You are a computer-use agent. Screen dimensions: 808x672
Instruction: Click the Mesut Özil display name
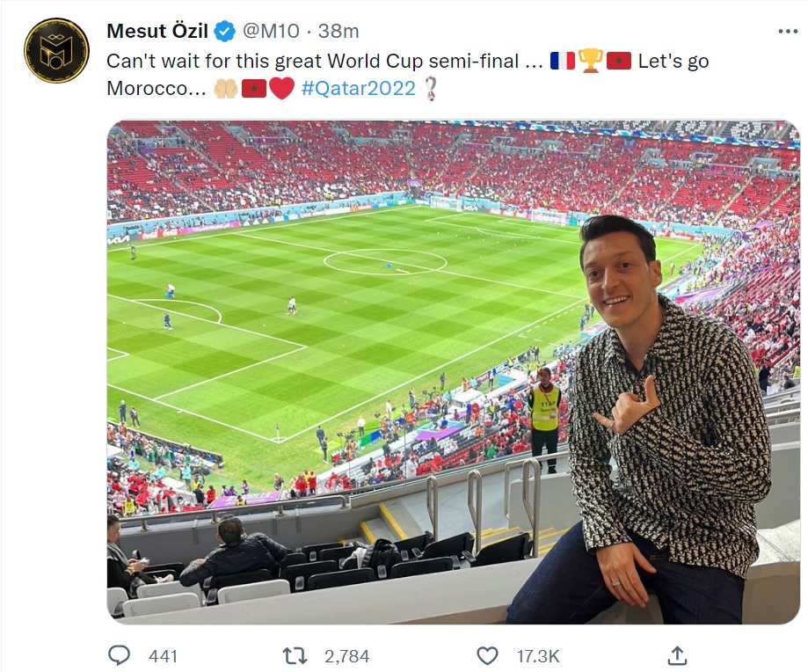[x=157, y=32]
